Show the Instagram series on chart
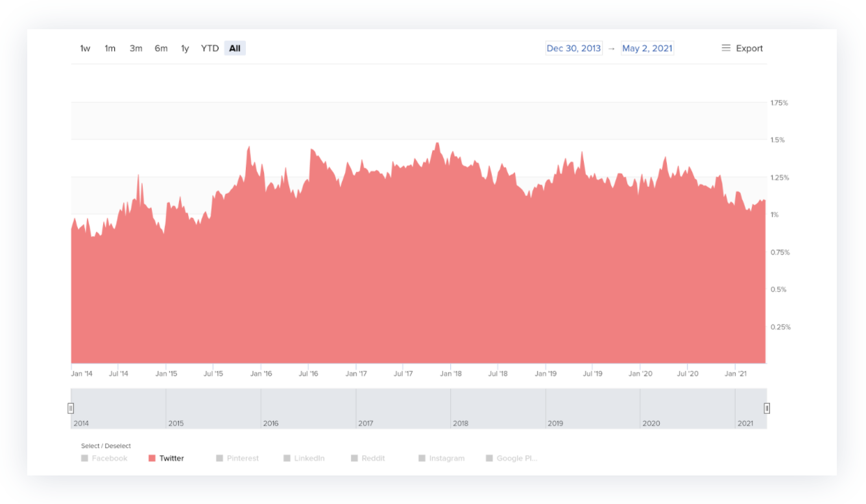The height and width of the screenshot is (504, 866). [442, 458]
